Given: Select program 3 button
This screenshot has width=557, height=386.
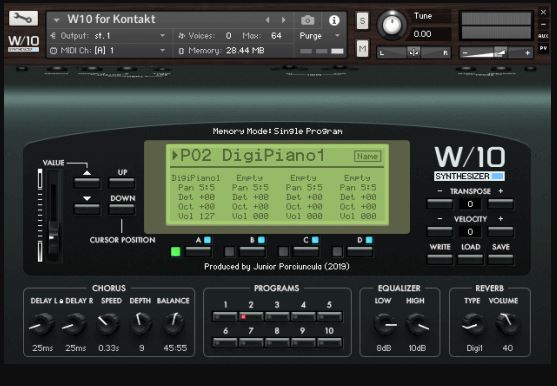Looking at the screenshot, I should [277, 316].
